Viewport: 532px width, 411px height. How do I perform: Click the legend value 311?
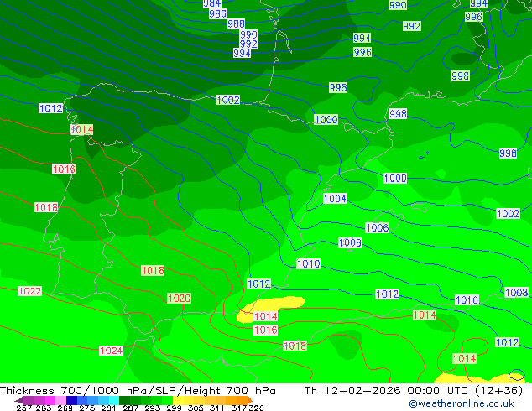point(217,408)
